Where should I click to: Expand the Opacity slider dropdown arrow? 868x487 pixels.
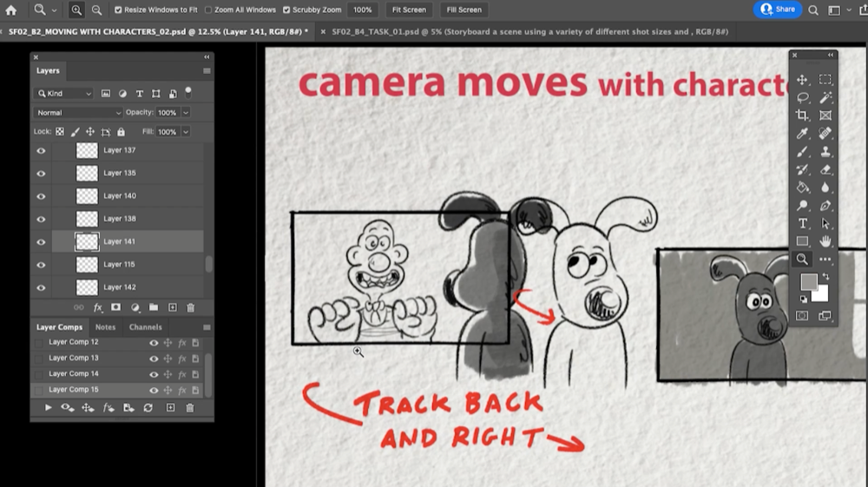click(186, 113)
